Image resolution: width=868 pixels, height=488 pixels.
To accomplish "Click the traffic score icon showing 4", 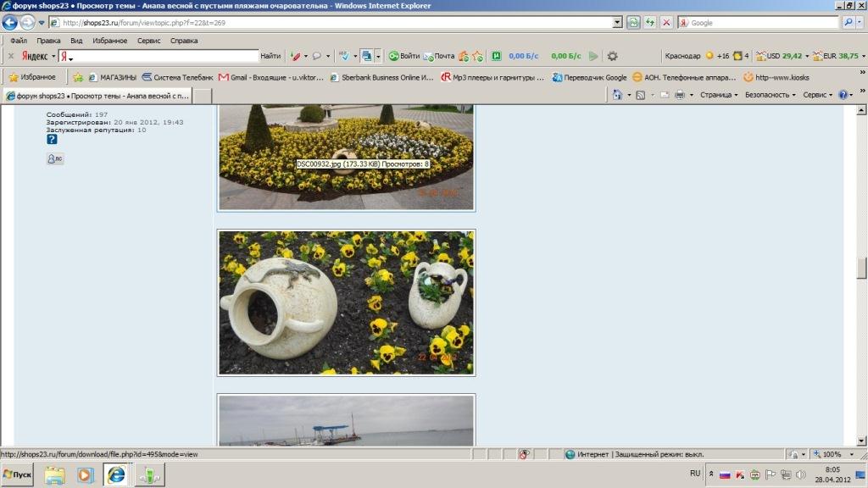I will tap(737, 56).
